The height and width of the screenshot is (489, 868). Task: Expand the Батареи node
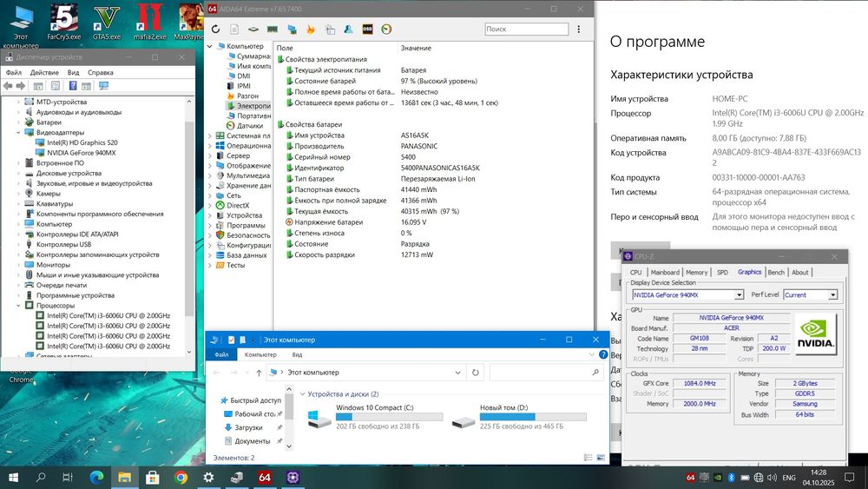pyautogui.click(x=18, y=122)
